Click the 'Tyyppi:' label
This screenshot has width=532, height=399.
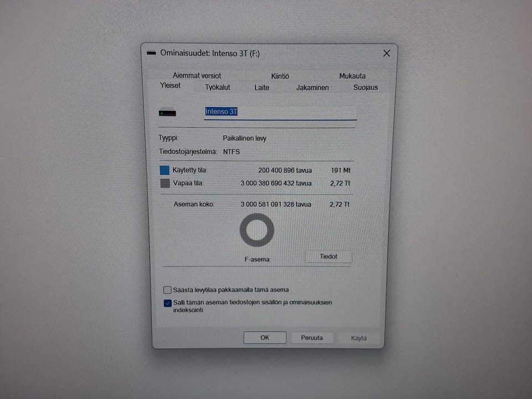pyautogui.click(x=168, y=138)
